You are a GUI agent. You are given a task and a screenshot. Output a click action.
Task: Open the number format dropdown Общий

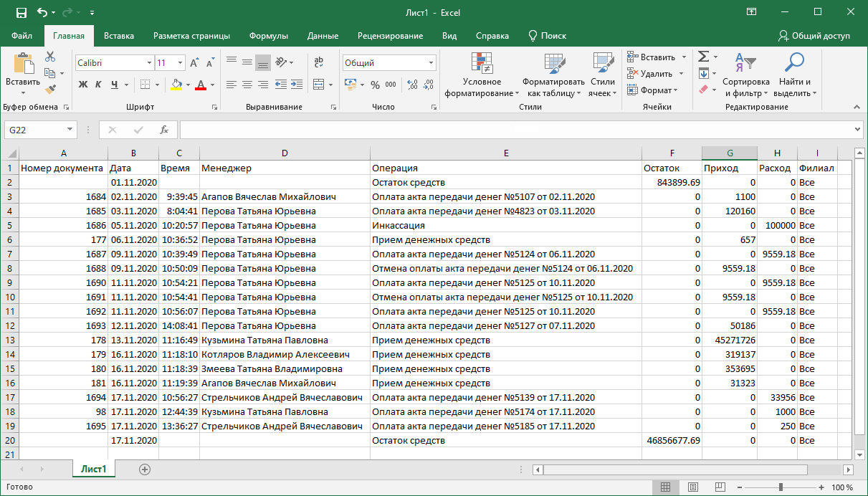click(x=431, y=63)
